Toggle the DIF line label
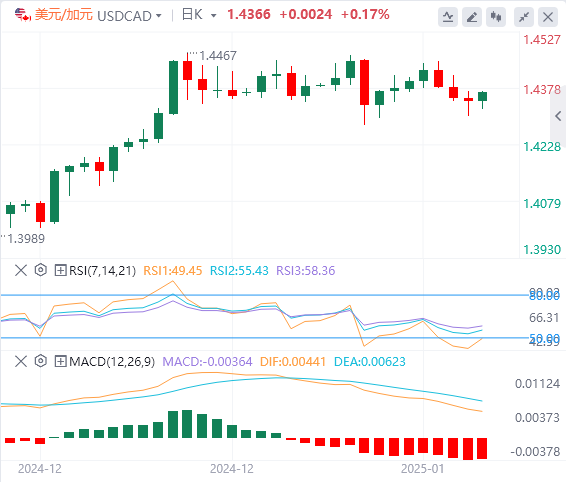This screenshot has width=566, height=482. [x=293, y=361]
